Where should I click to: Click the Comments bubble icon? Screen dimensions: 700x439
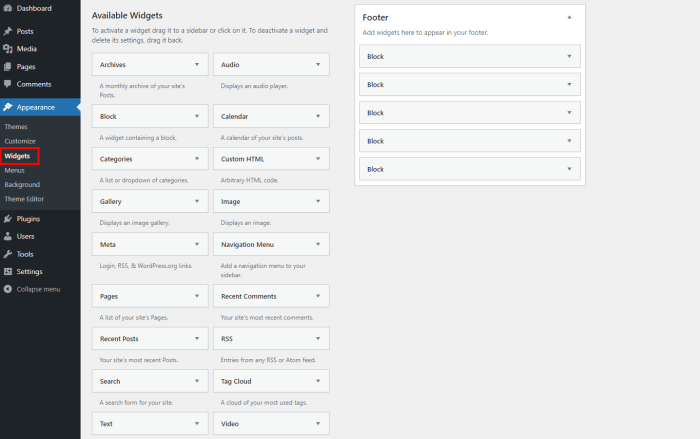(8, 84)
